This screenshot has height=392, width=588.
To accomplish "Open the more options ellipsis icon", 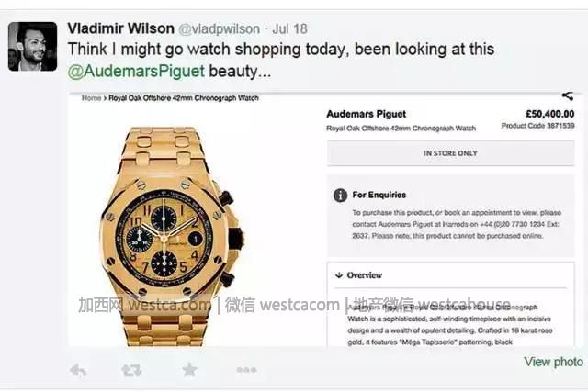I will pos(246,370).
